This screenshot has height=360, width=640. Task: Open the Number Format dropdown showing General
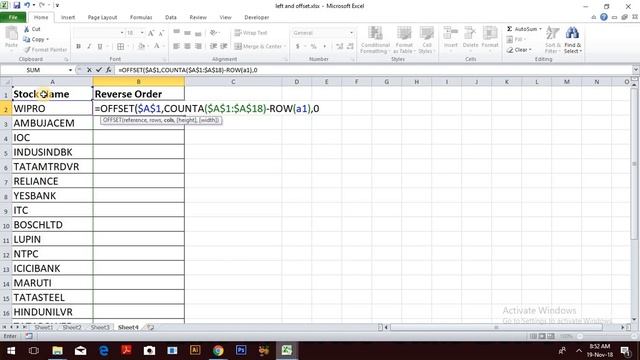tap(351, 33)
